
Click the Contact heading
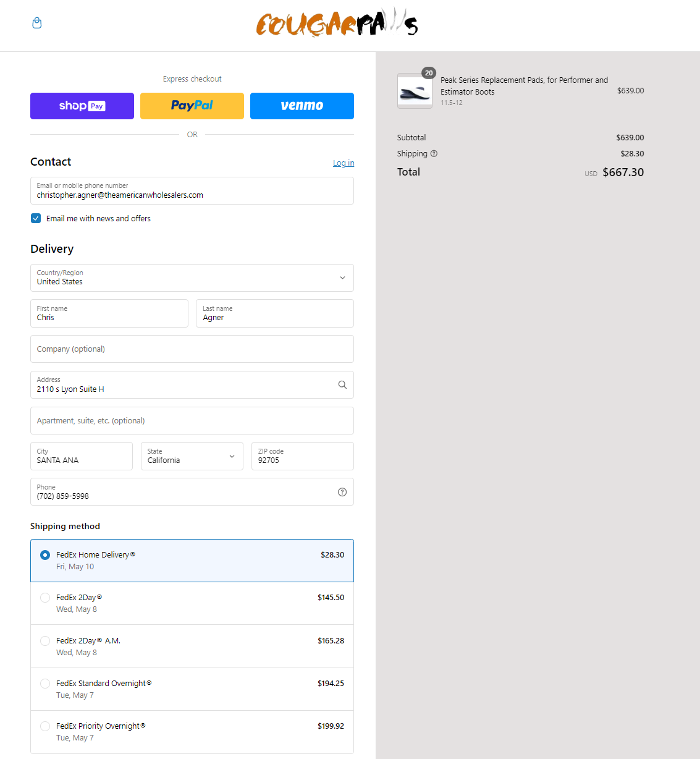[x=51, y=161]
